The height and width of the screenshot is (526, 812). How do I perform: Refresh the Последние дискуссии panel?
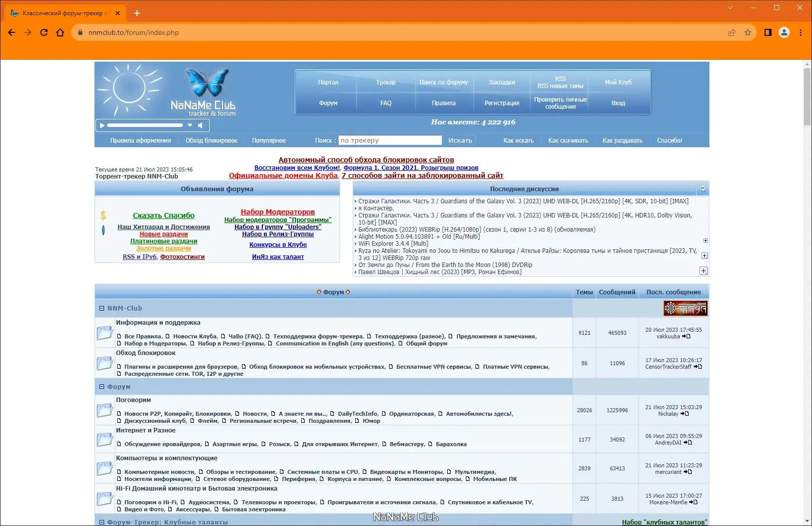point(703,189)
